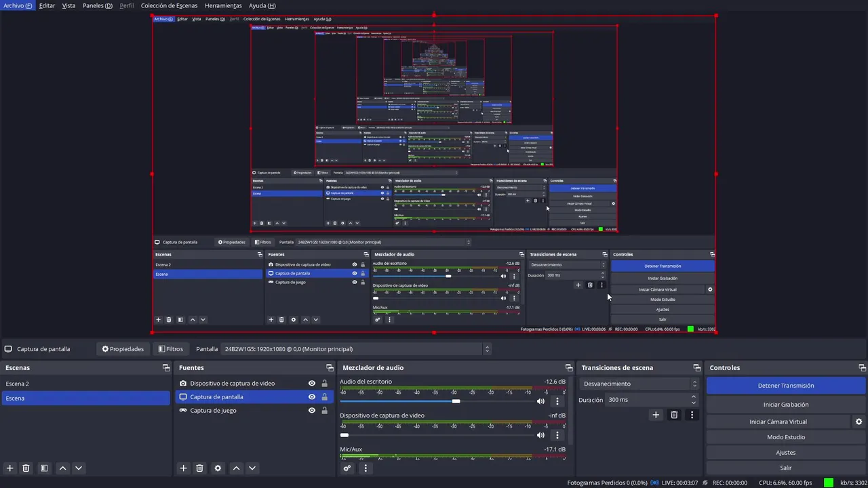This screenshot has width=868, height=488.
Task: Click Detener Transmisión button
Action: [786, 386]
